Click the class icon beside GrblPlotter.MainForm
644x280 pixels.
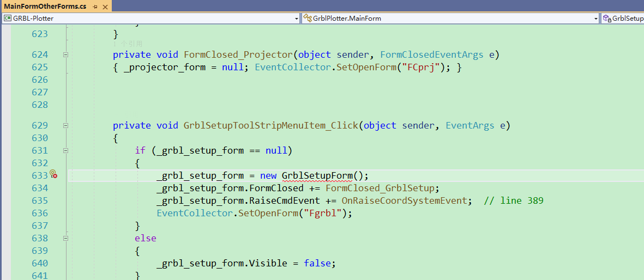pos(307,19)
